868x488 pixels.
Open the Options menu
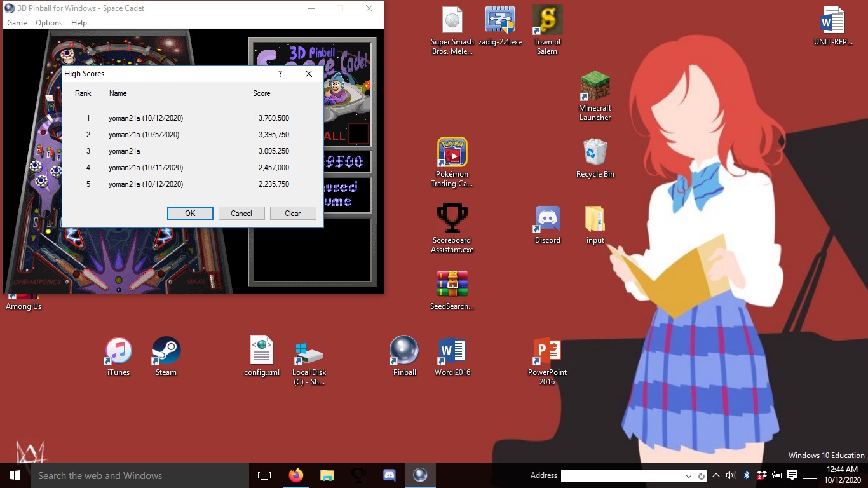49,23
